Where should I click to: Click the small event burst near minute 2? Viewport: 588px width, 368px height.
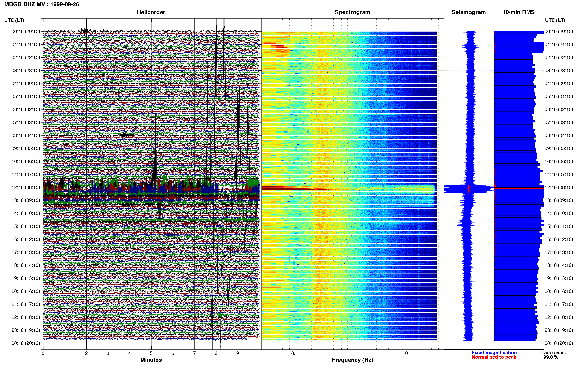(x=85, y=31)
